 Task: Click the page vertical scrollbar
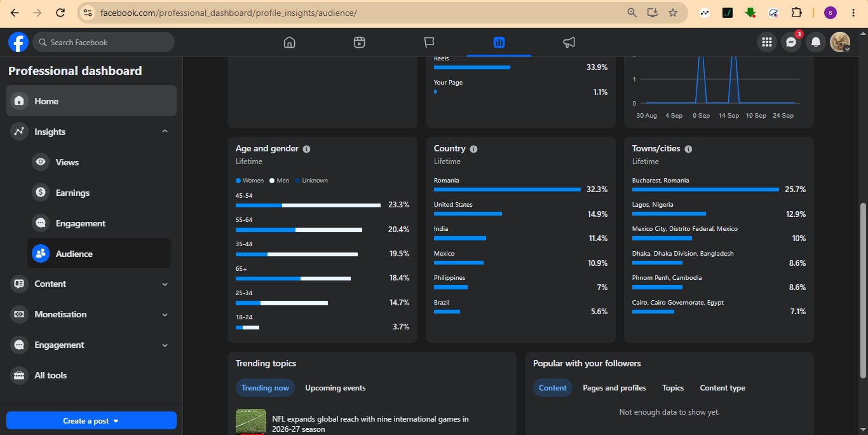(x=863, y=291)
